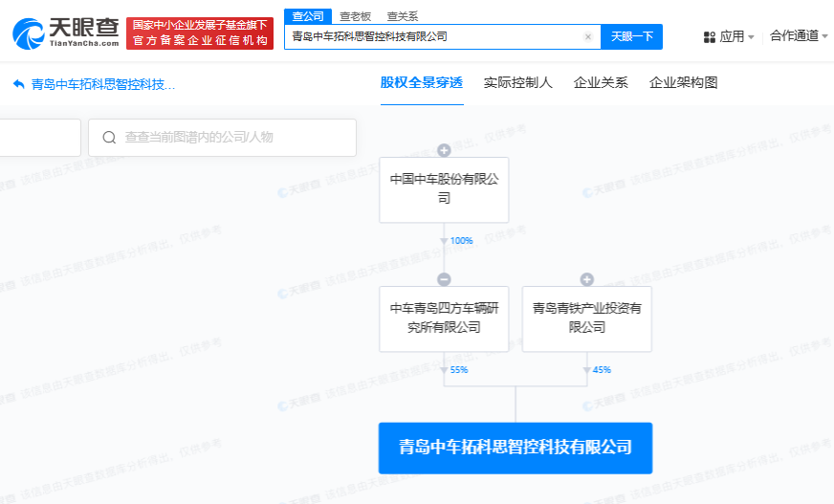Open the 应用 dropdown menu
The image size is (834, 504).
tap(731, 37)
